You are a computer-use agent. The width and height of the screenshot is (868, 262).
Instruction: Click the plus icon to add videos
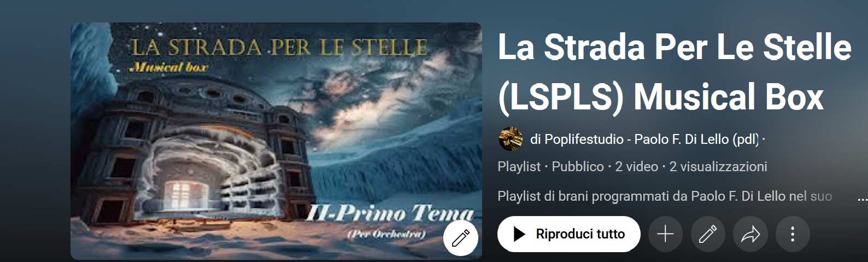pyautogui.click(x=665, y=234)
